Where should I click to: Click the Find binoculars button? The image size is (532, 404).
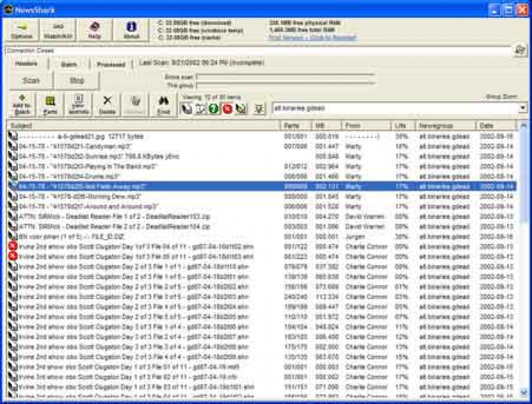point(164,105)
